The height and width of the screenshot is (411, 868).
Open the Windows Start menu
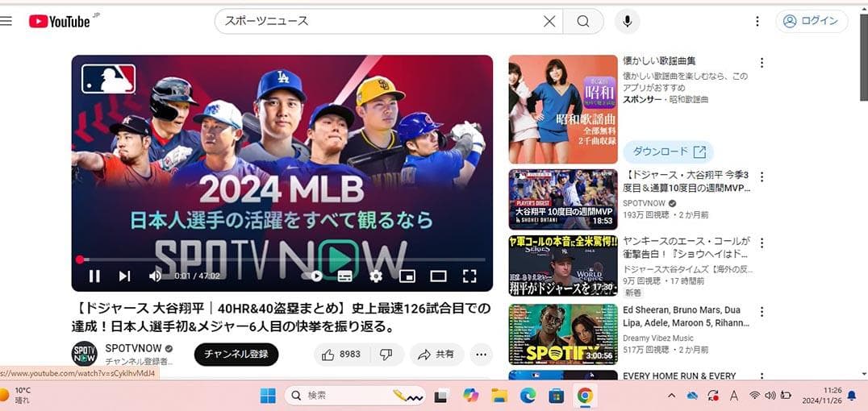[268, 396]
